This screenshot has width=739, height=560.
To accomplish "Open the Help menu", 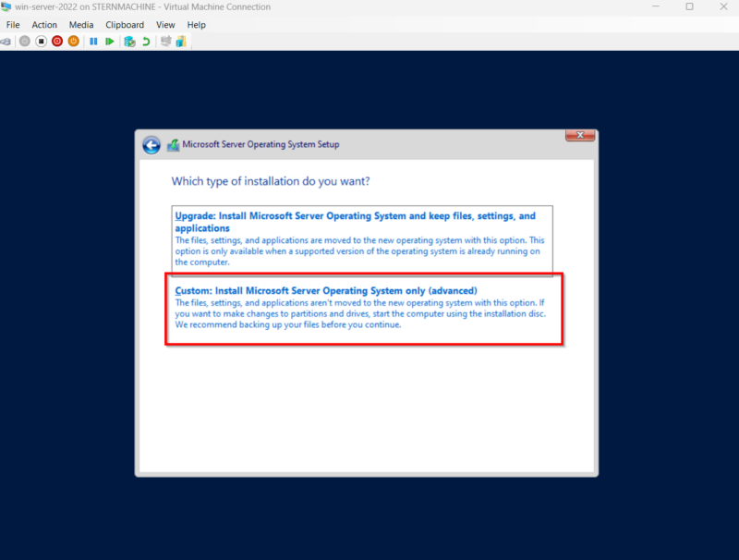I will (x=196, y=25).
